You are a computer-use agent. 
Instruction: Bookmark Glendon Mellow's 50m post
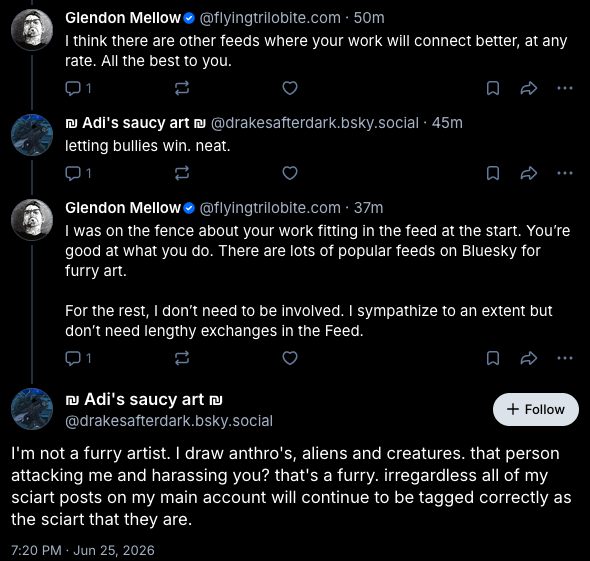(x=493, y=88)
